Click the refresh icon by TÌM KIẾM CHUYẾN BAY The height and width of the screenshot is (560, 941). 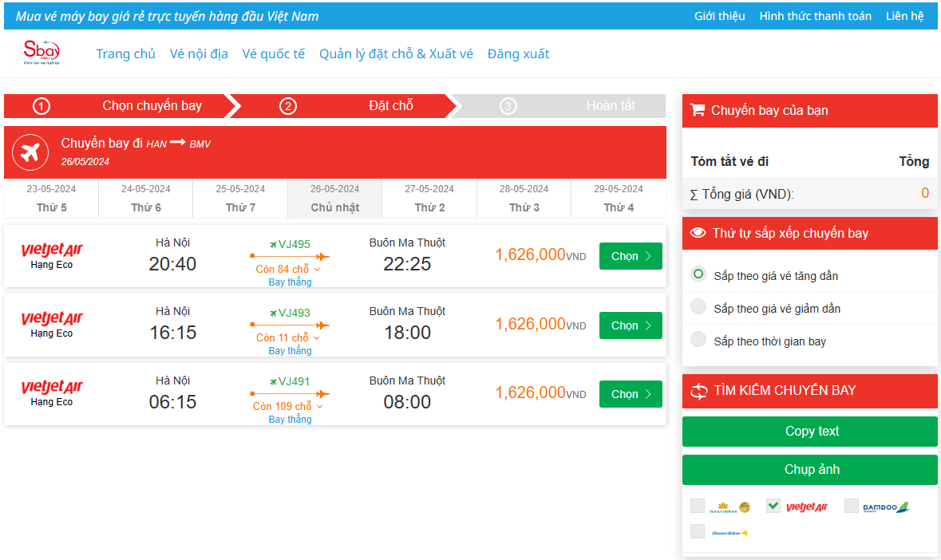pyautogui.click(x=699, y=390)
